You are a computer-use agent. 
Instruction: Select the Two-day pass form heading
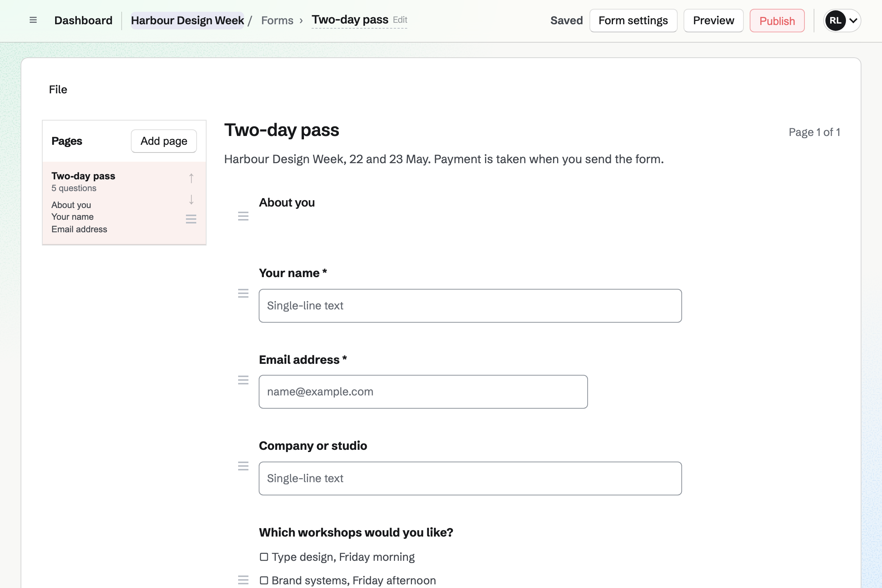282,130
